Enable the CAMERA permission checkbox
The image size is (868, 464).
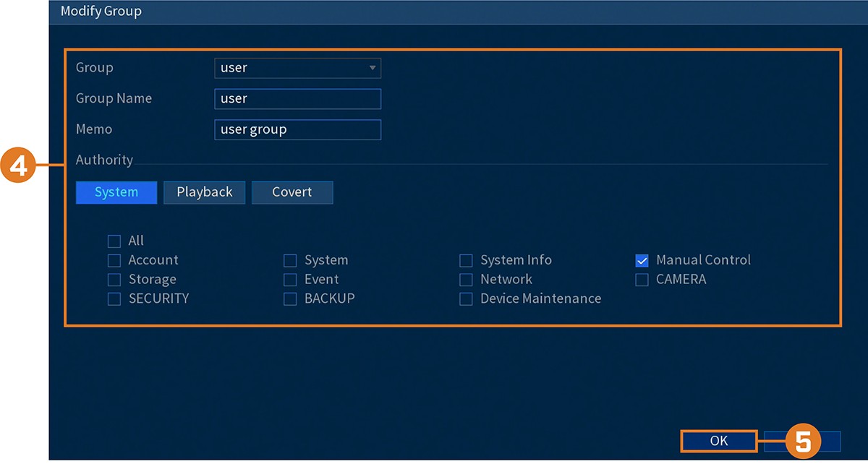click(x=642, y=280)
